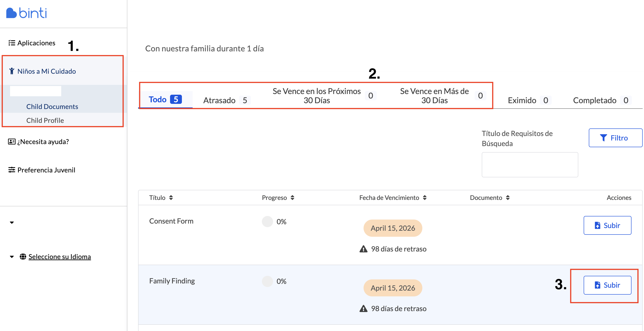644x331 pixels.
Task: Click the globe language icon
Action: [x=23, y=257]
